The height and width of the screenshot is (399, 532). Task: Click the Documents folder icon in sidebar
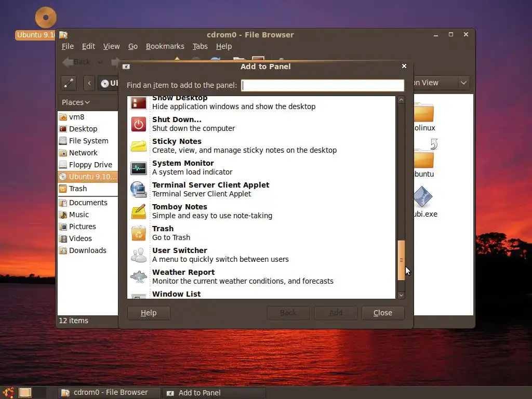click(63, 203)
